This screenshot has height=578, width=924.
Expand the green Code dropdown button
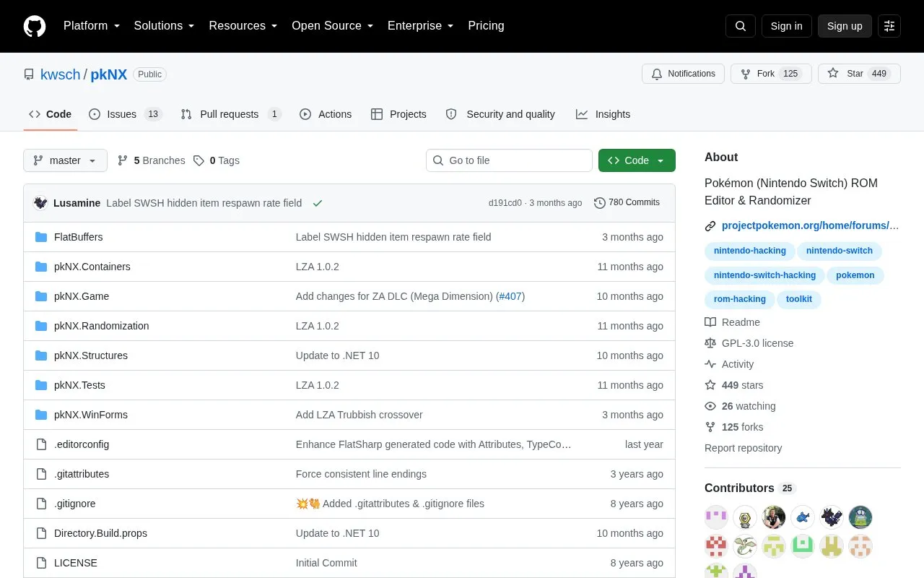[637, 160]
